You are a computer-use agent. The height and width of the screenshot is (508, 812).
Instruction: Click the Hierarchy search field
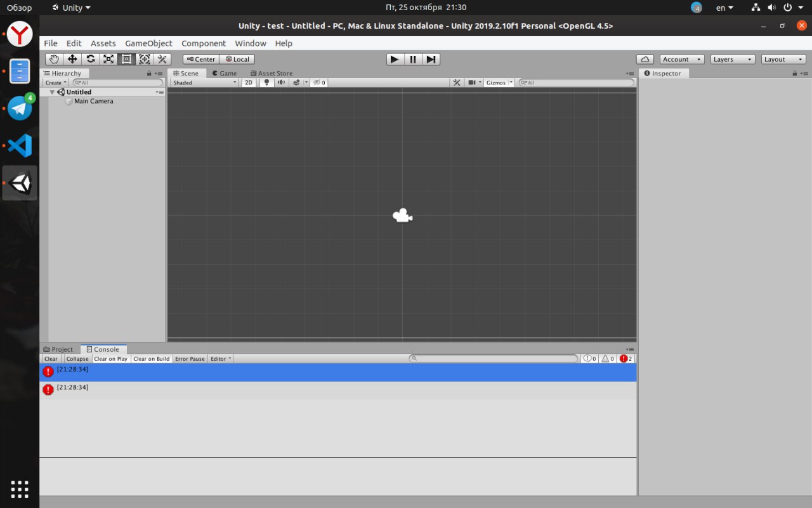click(x=119, y=83)
